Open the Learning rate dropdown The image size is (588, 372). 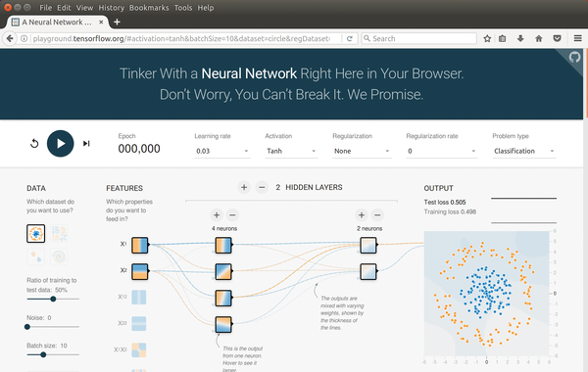(x=222, y=151)
